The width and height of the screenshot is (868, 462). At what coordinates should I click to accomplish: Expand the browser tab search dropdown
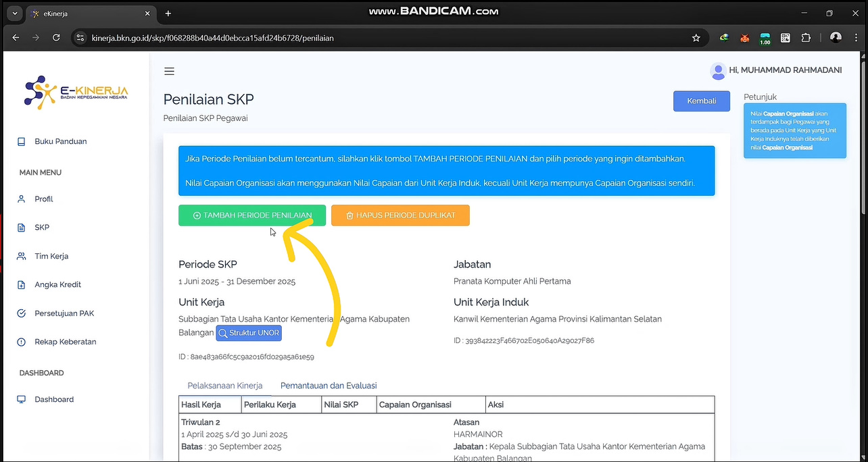14,14
